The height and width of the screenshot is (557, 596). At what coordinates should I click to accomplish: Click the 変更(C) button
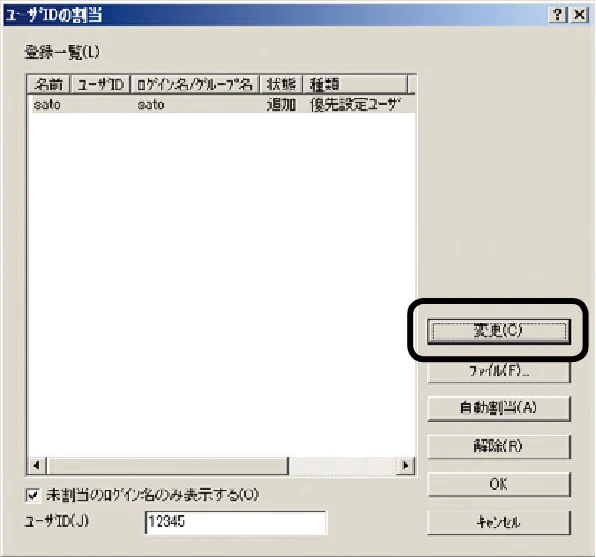(x=499, y=331)
